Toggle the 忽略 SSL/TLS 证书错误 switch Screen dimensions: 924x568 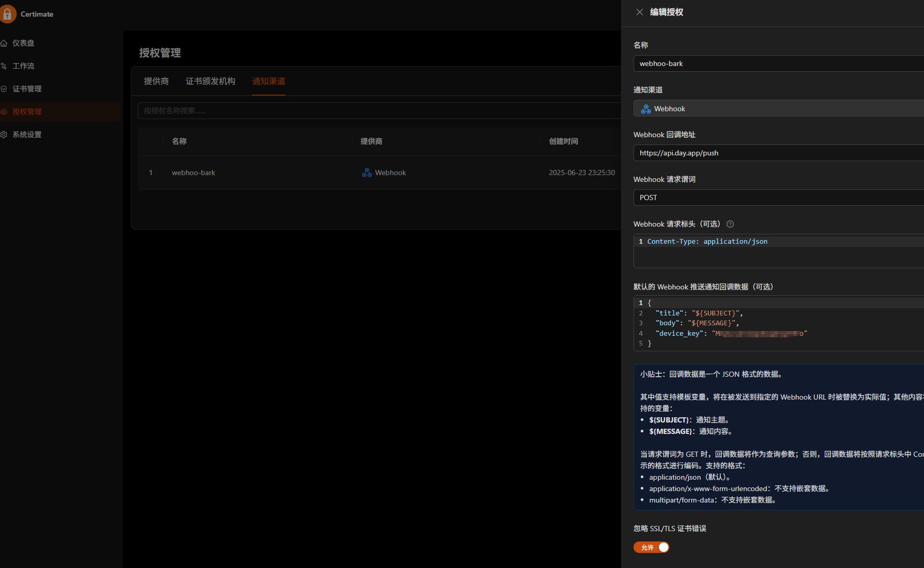pyautogui.click(x=651, y=547)
